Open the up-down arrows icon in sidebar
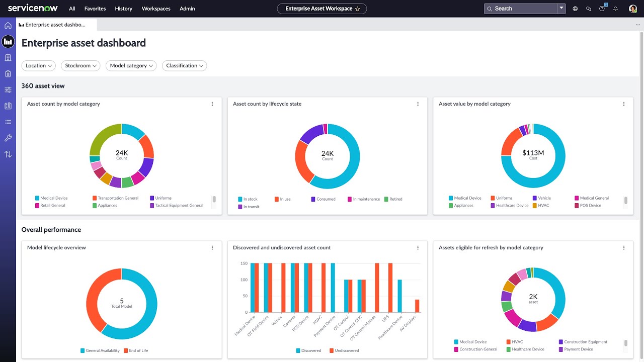Image resolution: width=644 pixels, height=362 pixels. (8, 154)
